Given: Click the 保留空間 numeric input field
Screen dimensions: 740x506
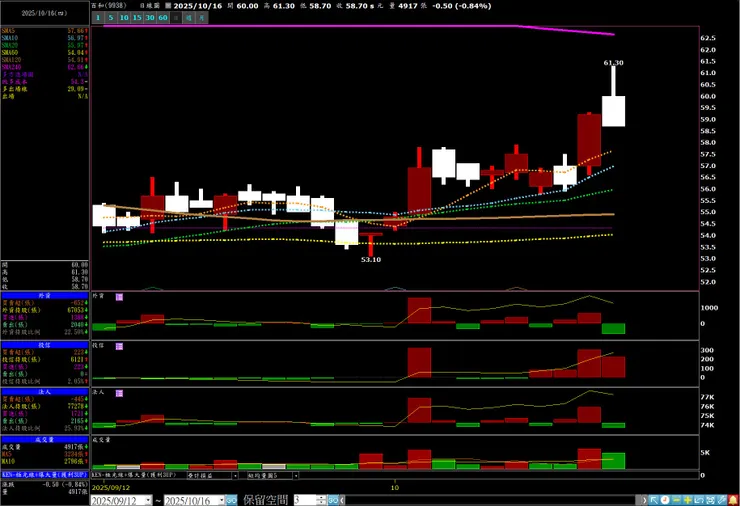Looking at the screenshot, I should [x=304, y=500].
